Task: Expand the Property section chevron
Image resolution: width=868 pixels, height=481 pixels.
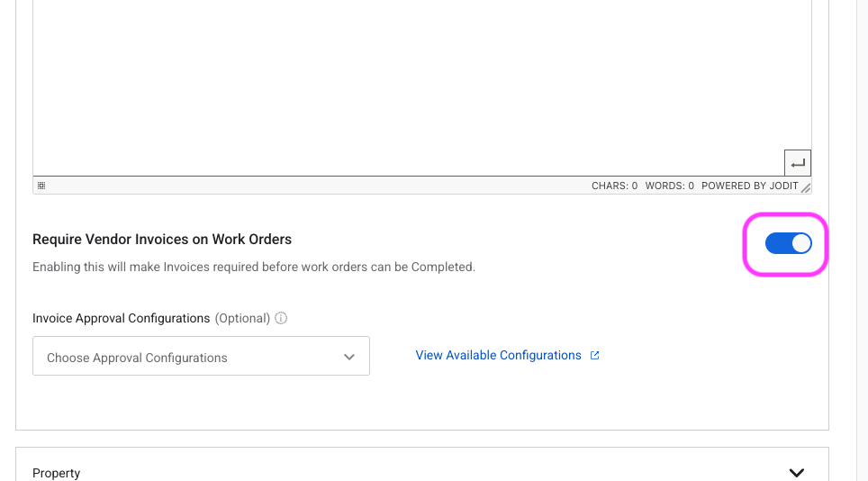Action: pyautogui.click(x=796, y=472)
